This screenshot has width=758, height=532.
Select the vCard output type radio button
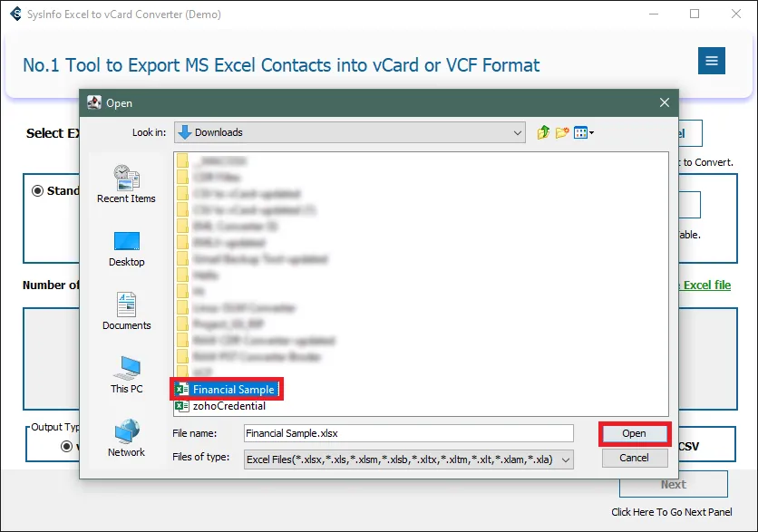[x=67, y=446]
